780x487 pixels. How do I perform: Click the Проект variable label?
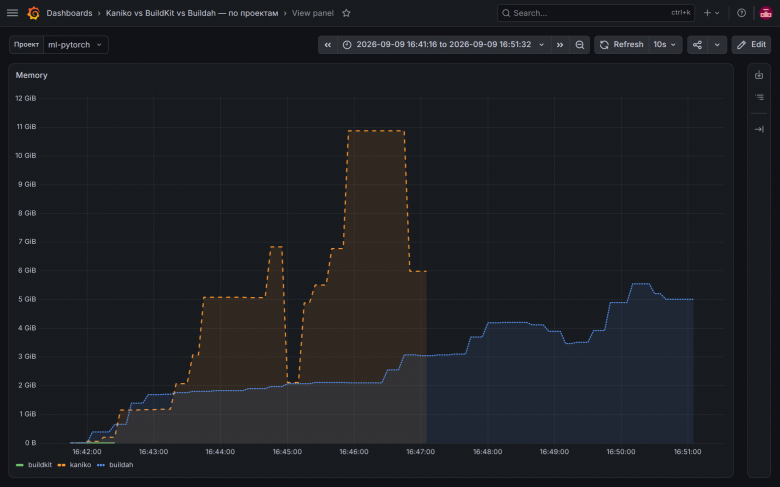(26, 45)
